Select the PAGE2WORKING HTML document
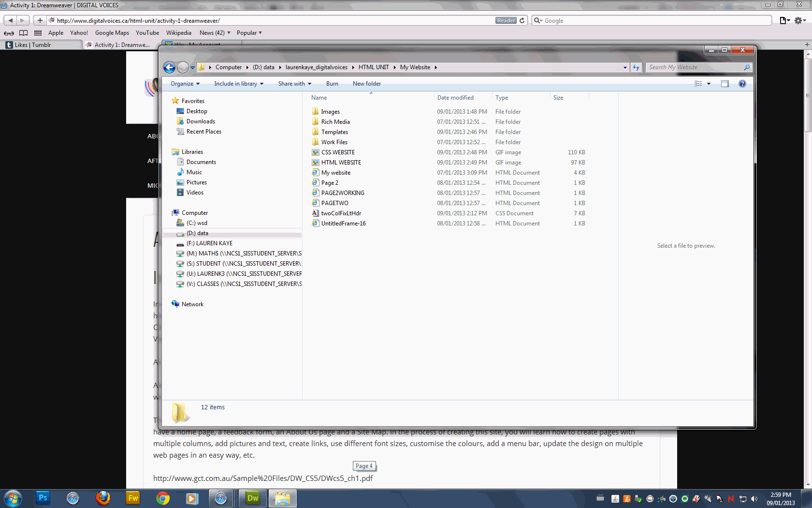 343,193
